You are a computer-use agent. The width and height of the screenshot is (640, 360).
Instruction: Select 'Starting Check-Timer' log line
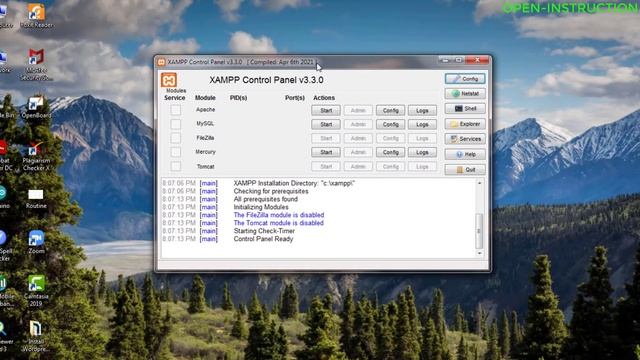[264, 231]
